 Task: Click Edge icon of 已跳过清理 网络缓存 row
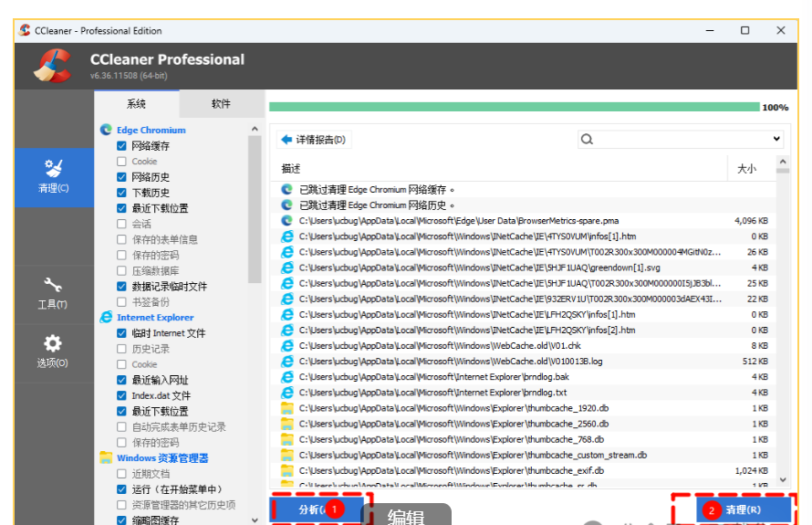286,190
